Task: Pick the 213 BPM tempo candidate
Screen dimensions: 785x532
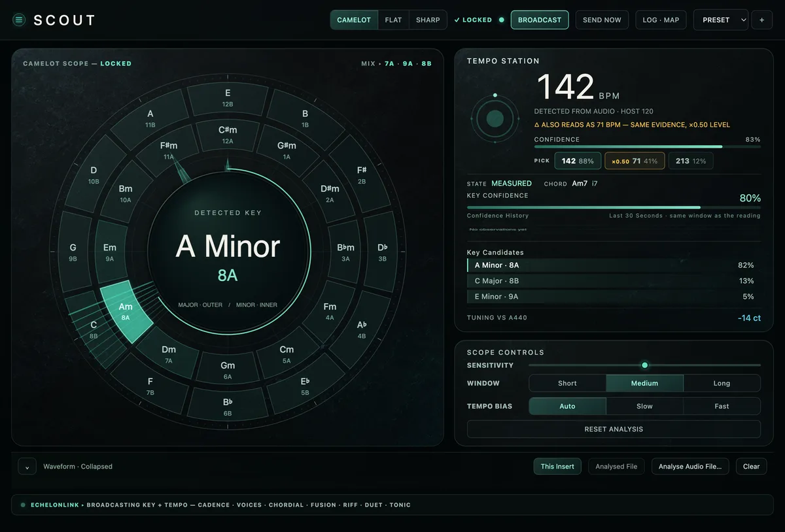Action: (x=691, y=161)
